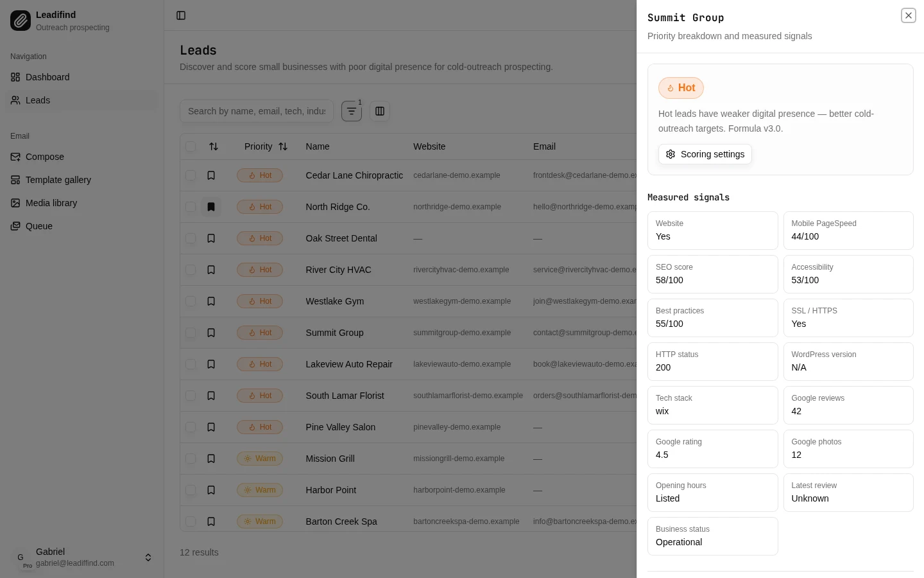Bookmark River City HVAC lead
924x578 pixels.
pos(211,270)
